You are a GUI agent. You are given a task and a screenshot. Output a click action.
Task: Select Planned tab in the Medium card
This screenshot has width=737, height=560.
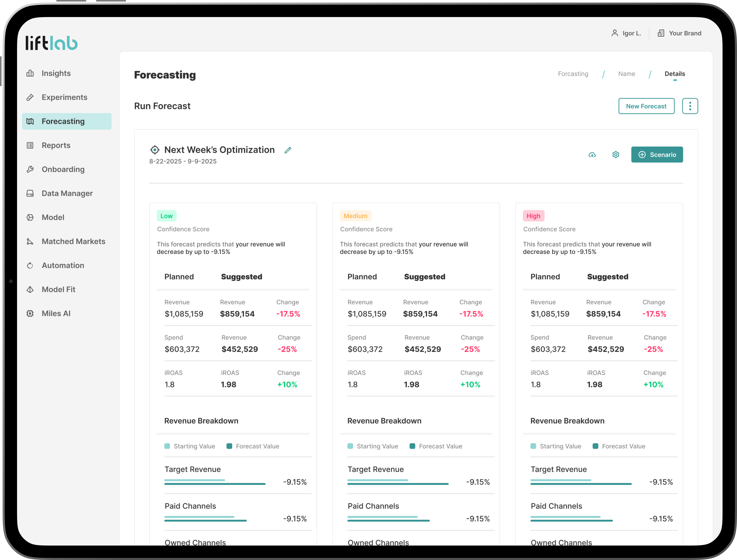362,277
